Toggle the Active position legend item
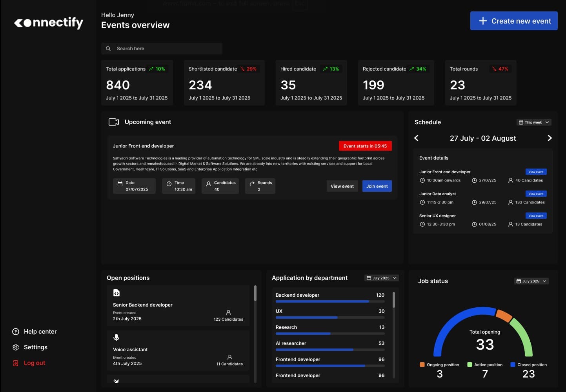Image resolution: width=566 pixels, height=392 pixels. click(x=485, y=365)
